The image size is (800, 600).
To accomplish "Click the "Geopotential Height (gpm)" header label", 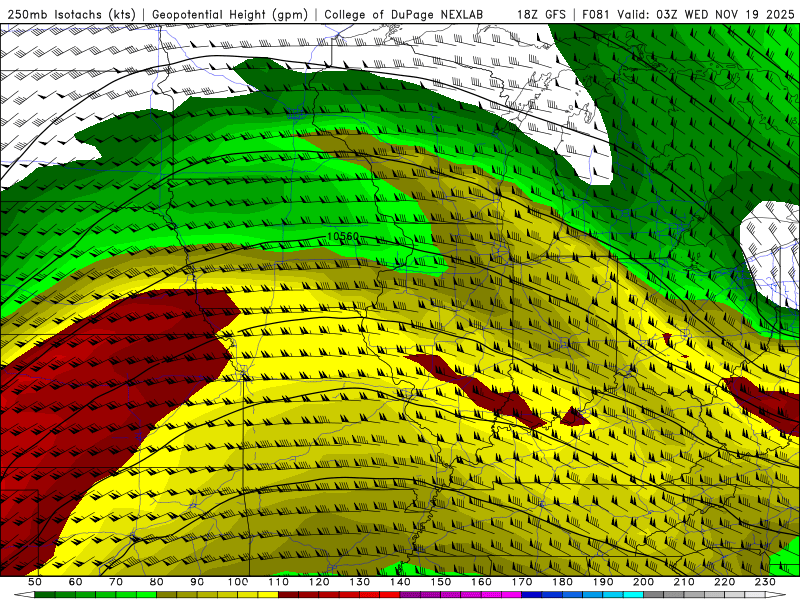I will 230,14.
